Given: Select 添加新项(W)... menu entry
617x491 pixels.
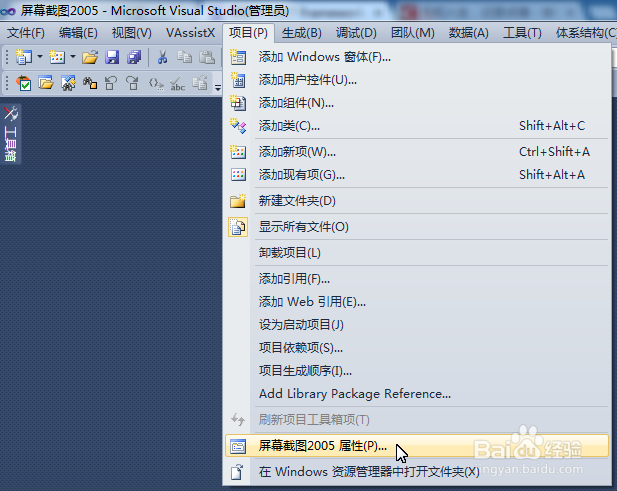Looking at the screenshot, I should [x=417, y=152].
